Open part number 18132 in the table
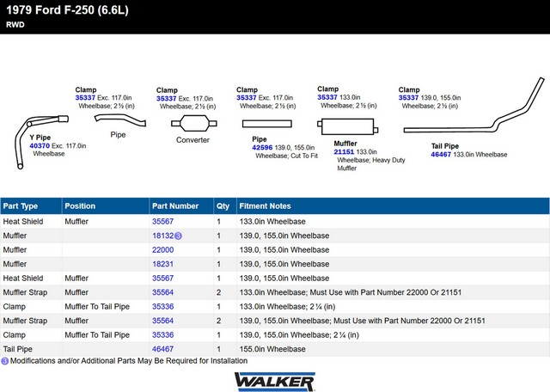The image size is (550, 392). point(162,236)
